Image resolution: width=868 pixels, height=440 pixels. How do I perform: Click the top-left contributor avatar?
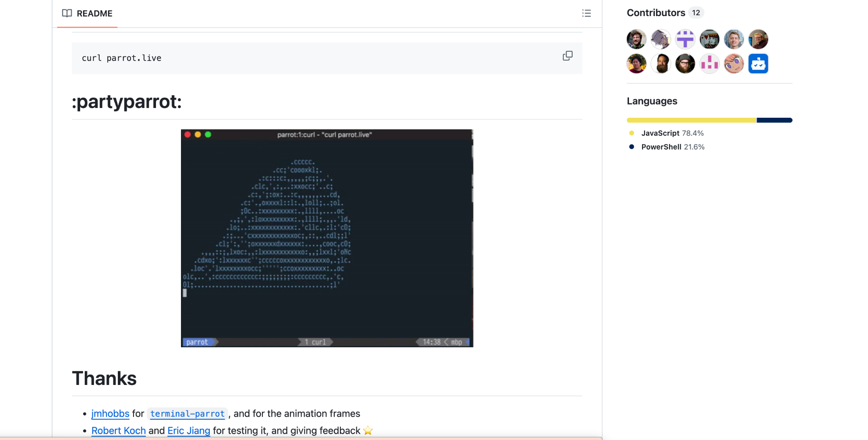pyautogui.click(x=636, y=39)
